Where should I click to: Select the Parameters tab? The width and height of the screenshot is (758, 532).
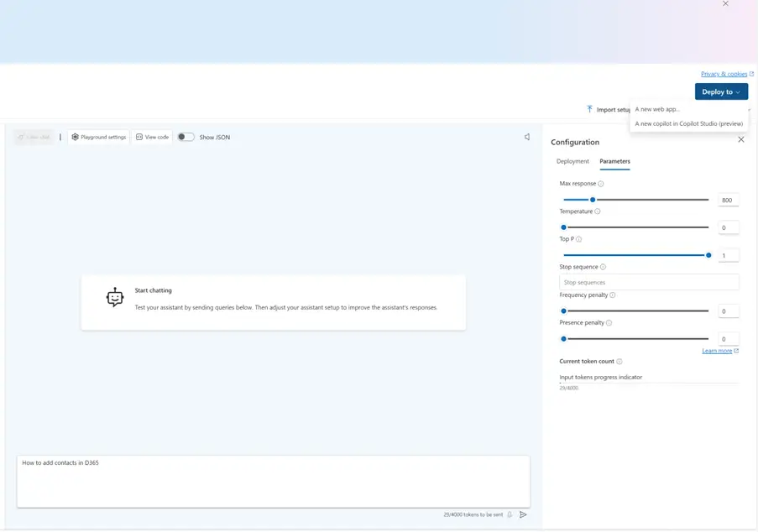point(615,161)
